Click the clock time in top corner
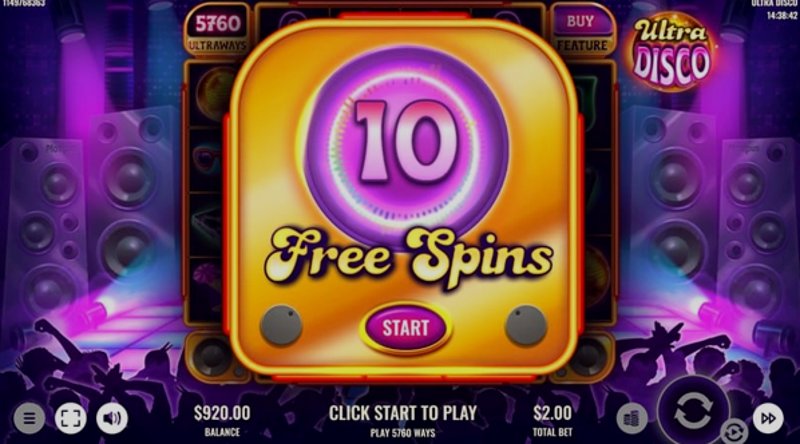This screenshot has height=444, width=800. (782, 16)
